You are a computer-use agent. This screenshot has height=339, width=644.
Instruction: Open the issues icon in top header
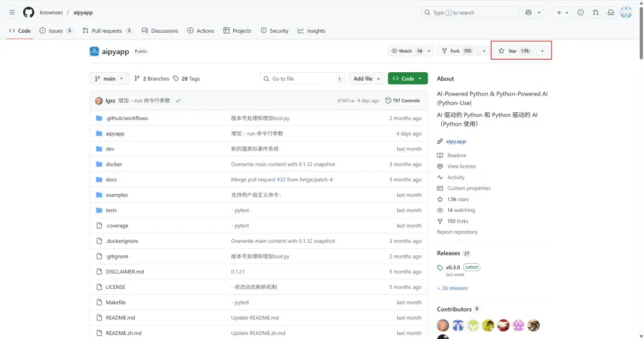point(580,13)
